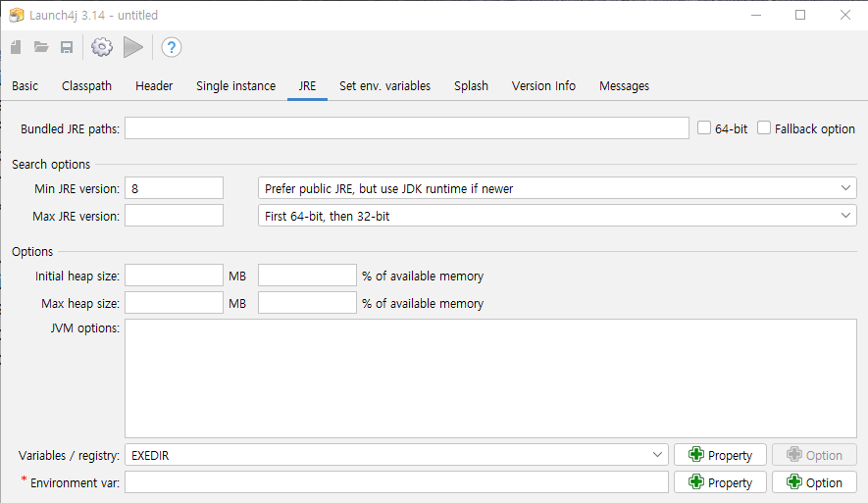
Task: Test wrapper with the play arrow icon
Action: (x=133, y=47)
